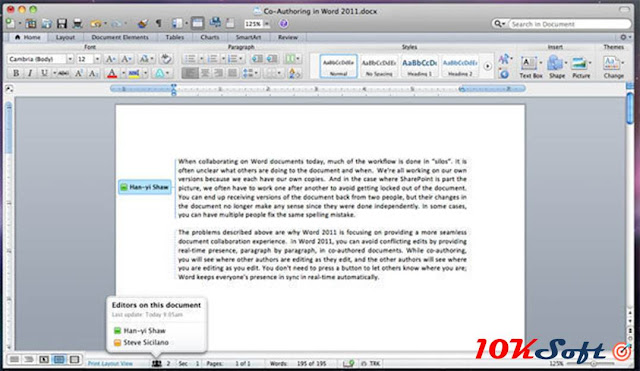Click the Picture insert icon
This screenshot has width=640, height=371.
pyautogui.click(x=580, y=67)
